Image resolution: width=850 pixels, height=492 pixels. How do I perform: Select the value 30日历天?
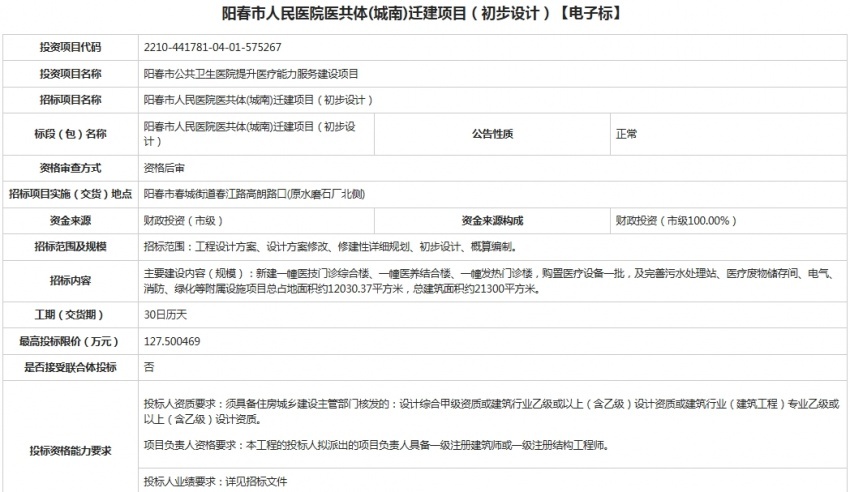click(x=165, y=315)
